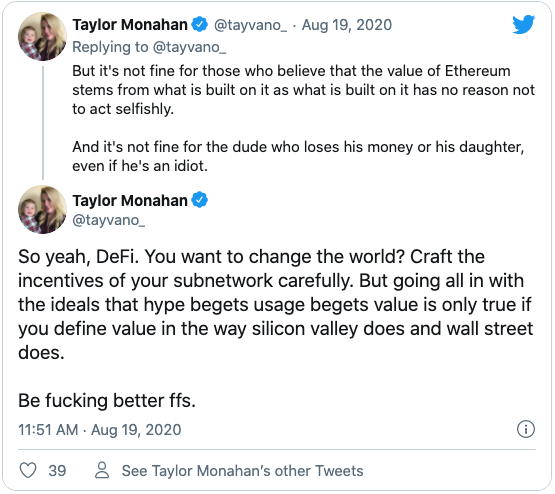
Task: Click the main tweet text about DeFi
Action: (x=275, y=305)
